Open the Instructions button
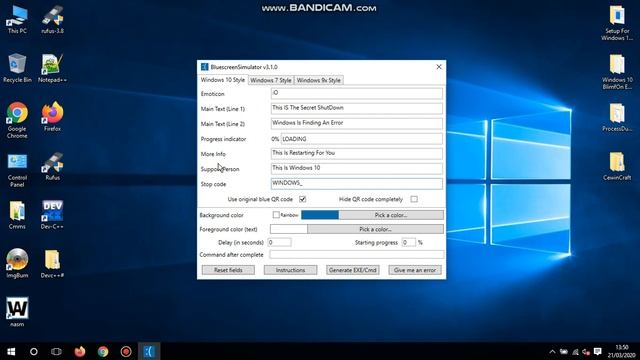 (290, 270)
